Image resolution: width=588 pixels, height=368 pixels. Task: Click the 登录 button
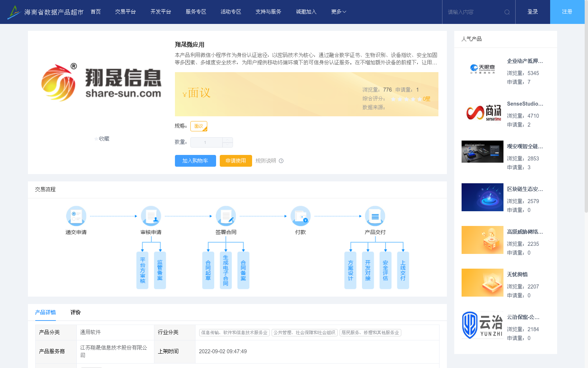pyautogui.click(x=533, y=12)
